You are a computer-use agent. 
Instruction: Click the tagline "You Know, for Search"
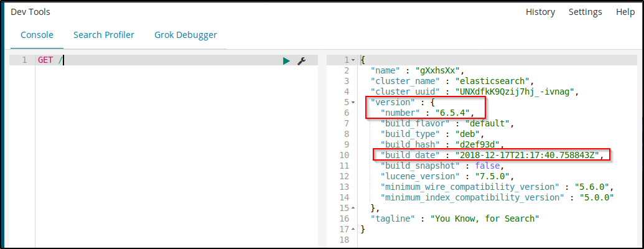[484, 218]
